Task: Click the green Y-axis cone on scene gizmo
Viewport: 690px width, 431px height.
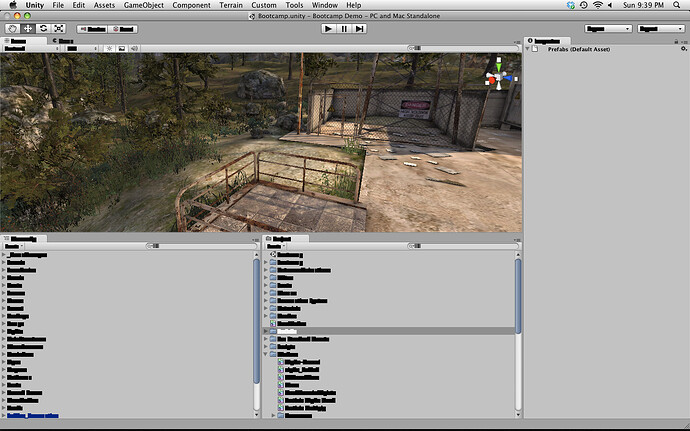Action: tap(499, 66)
